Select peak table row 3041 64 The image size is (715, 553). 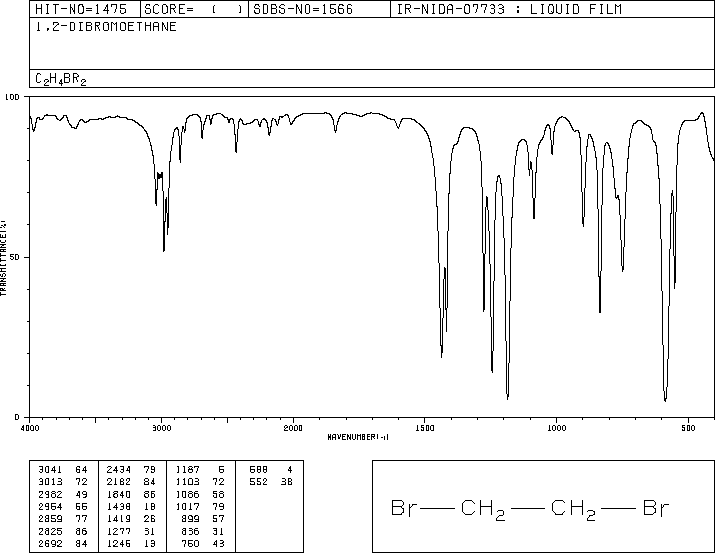pyautogui.click(x=63, y=470)
